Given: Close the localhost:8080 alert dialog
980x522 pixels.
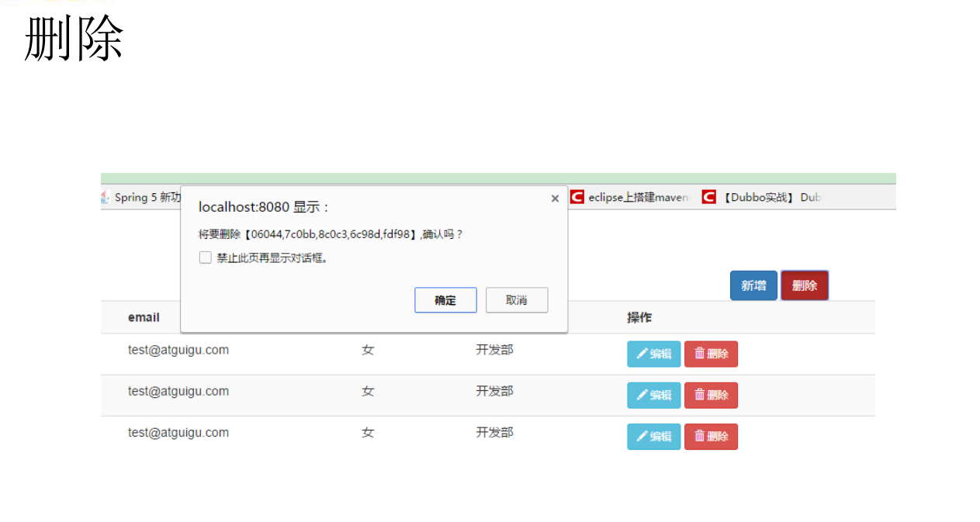Looking at the screenshot, I should (x=555, y=199).
